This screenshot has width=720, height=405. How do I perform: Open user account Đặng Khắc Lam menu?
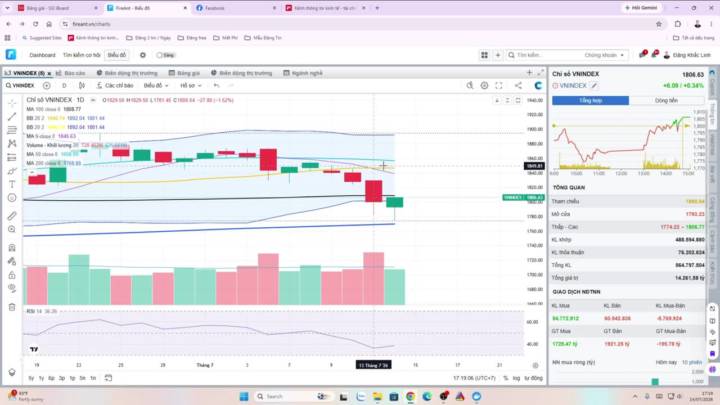coord(687,55)
